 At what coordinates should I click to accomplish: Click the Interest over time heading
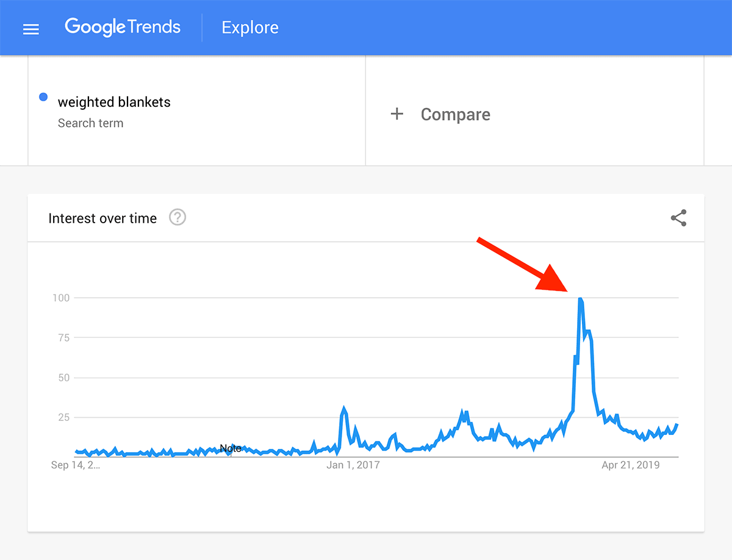click(x=102, y=218)
